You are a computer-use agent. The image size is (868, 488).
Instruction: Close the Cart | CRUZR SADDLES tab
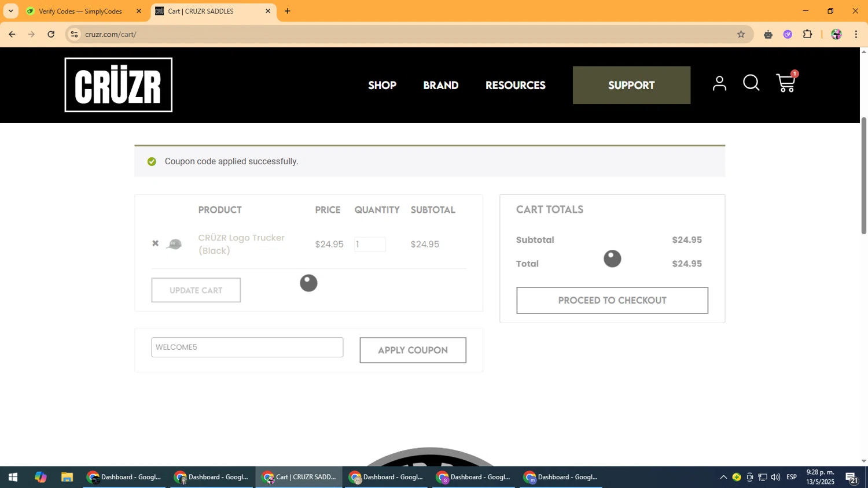tap(268, 11)
